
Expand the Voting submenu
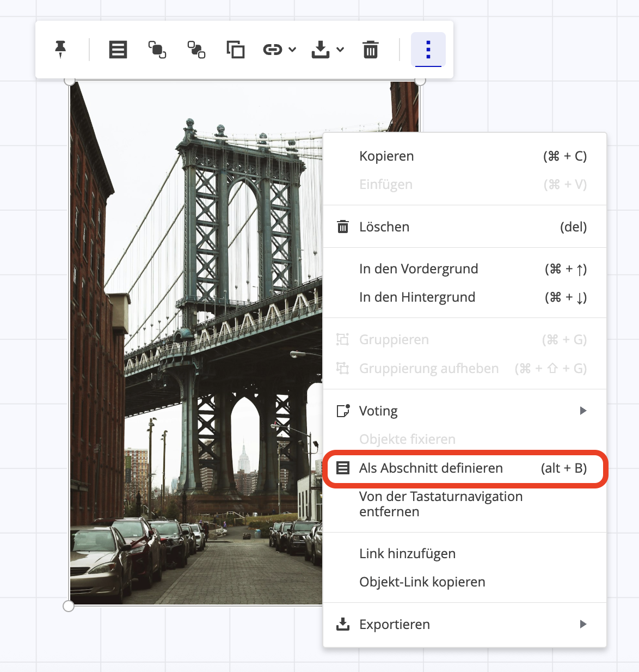pos(583,411)
